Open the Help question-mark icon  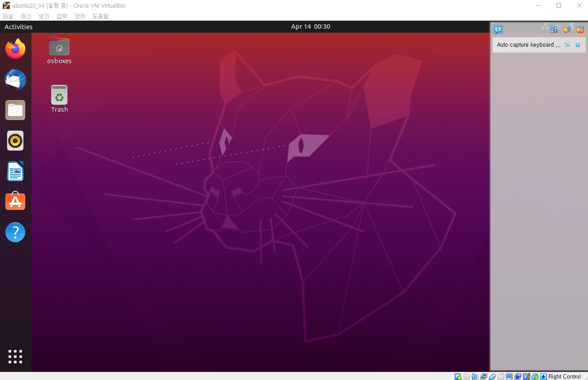15,232
